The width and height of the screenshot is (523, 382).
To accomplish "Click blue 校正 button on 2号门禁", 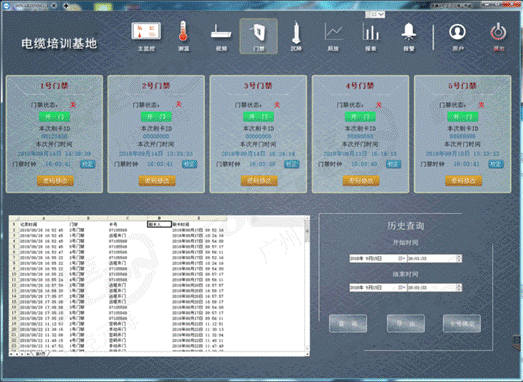I will pos(189,164).
